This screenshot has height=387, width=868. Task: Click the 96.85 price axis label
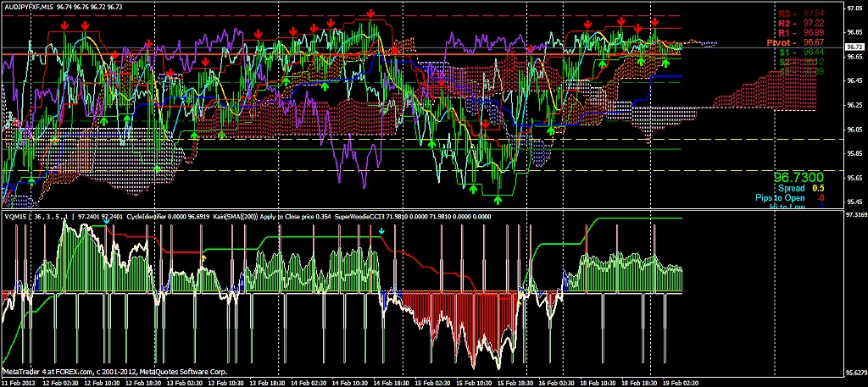click(x=855, y=33)
